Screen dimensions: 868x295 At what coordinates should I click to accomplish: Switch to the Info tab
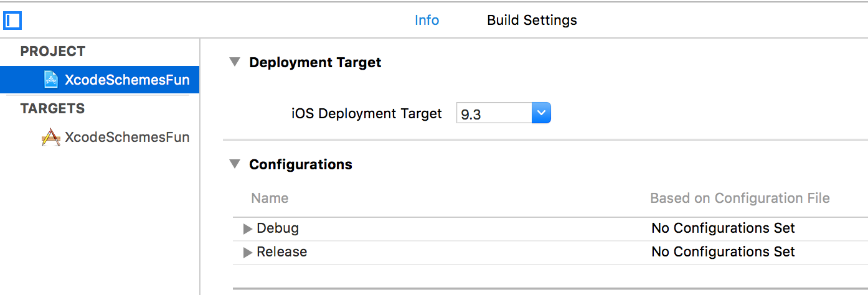click(427, 20)
